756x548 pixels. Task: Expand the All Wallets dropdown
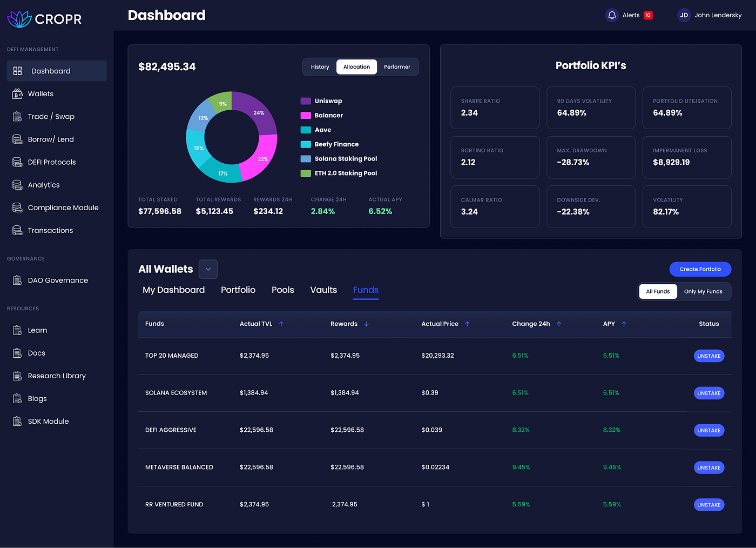click(x=208, y=269)
